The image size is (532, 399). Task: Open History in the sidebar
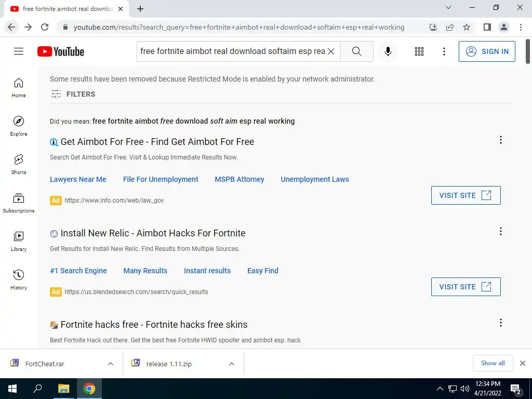click(x=19, y=280)
